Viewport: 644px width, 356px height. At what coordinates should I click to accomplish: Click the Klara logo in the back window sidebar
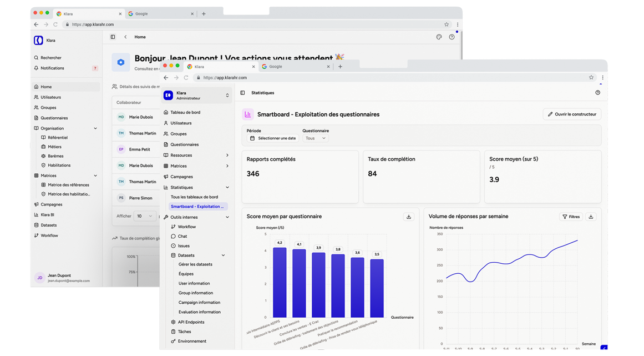pyautogui.click(x=38, y=41)
